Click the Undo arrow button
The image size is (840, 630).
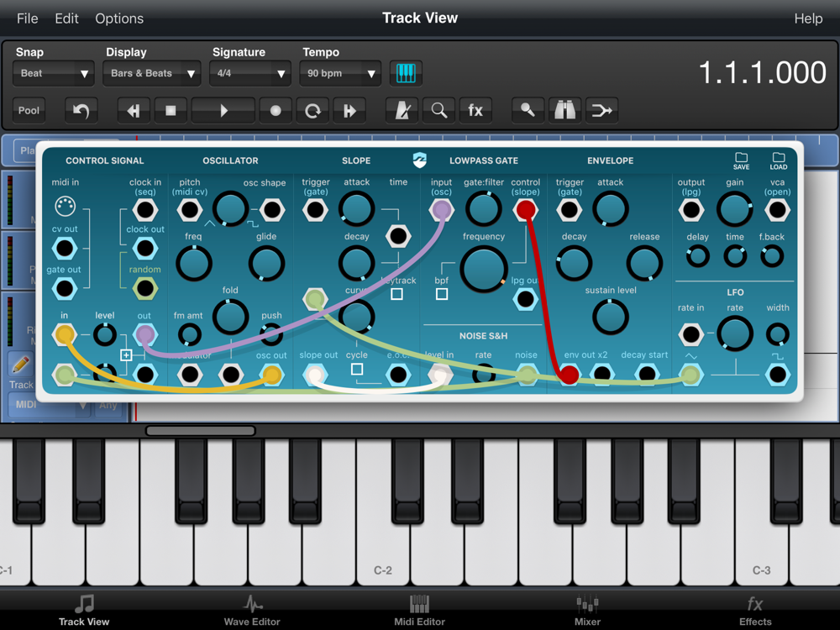click(x=81, y=110)
